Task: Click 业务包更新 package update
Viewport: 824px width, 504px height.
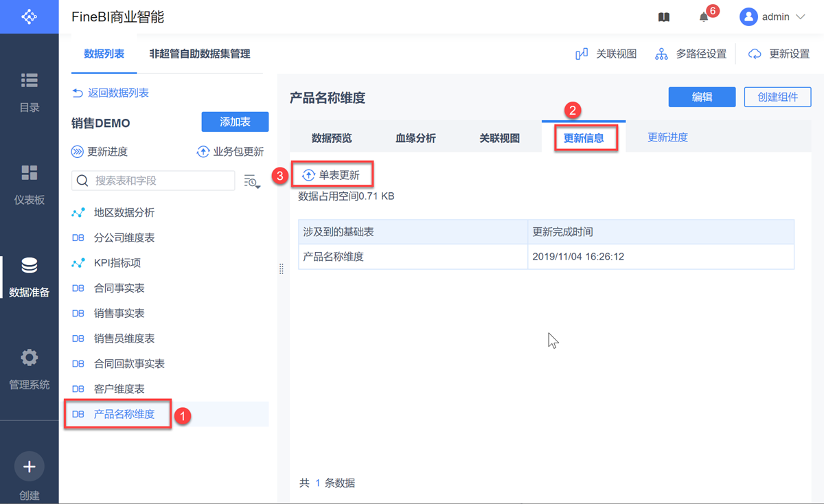Action: pyautogui.click(x=230, y=152)
